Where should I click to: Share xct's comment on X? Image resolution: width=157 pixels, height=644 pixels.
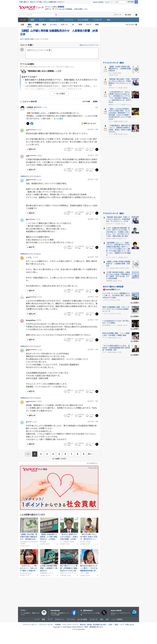[97, 149]
